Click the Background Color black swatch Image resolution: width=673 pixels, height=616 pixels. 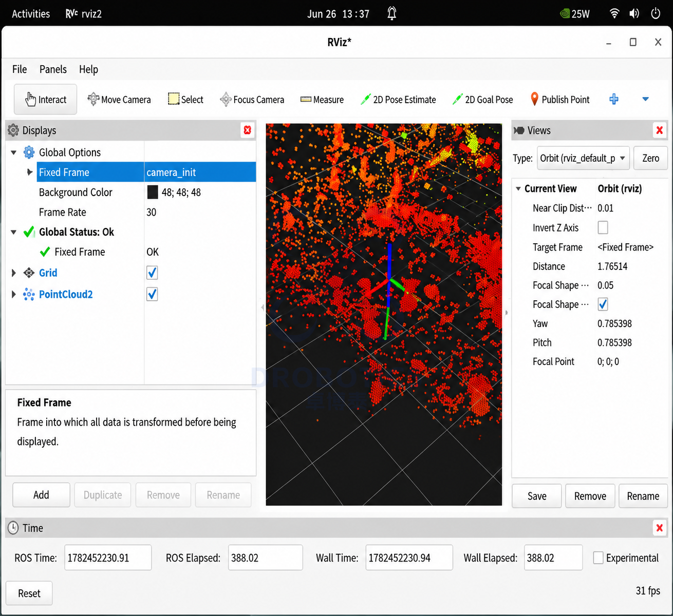153,192
